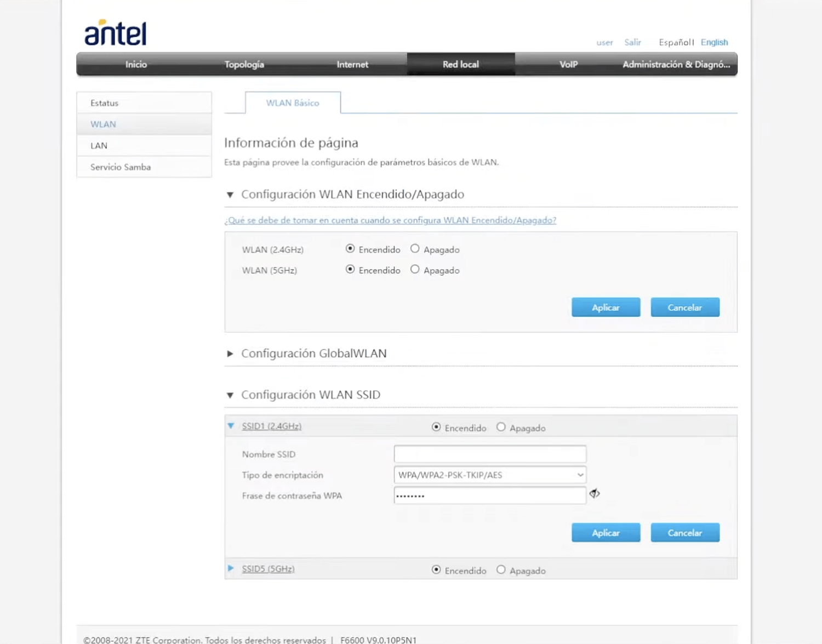Switch language to English

point(714,42)
